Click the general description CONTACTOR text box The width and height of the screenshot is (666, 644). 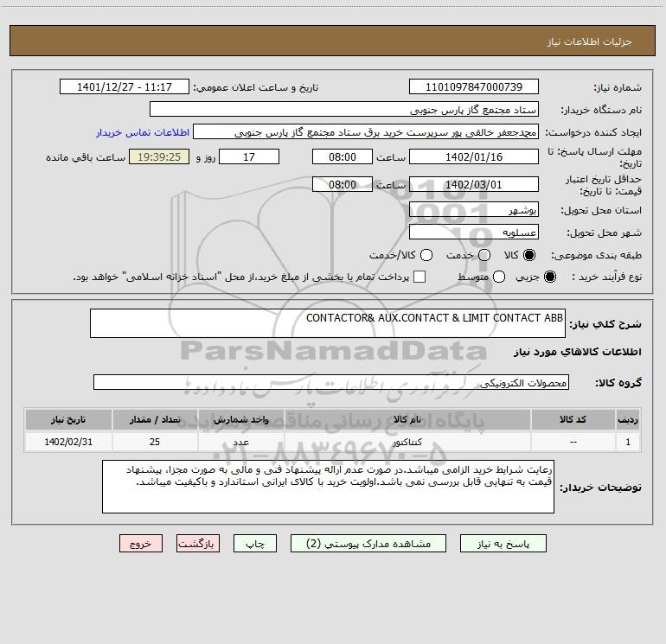click(328, 323)
